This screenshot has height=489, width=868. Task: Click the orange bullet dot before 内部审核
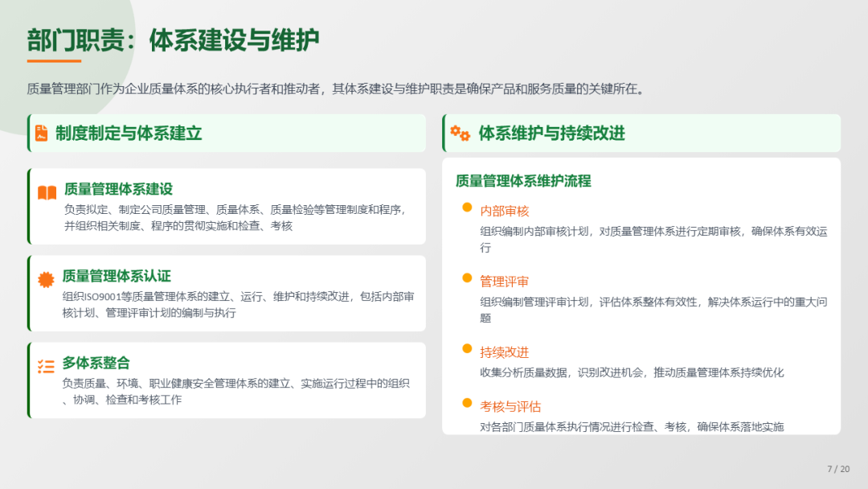point(467,208)
